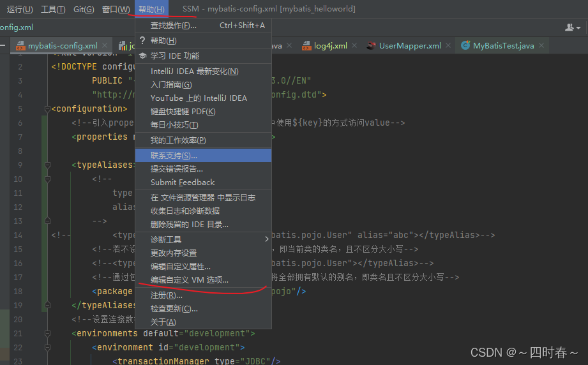
Task: Open the 工具(T) menu
Action: [x=53, y=9]
